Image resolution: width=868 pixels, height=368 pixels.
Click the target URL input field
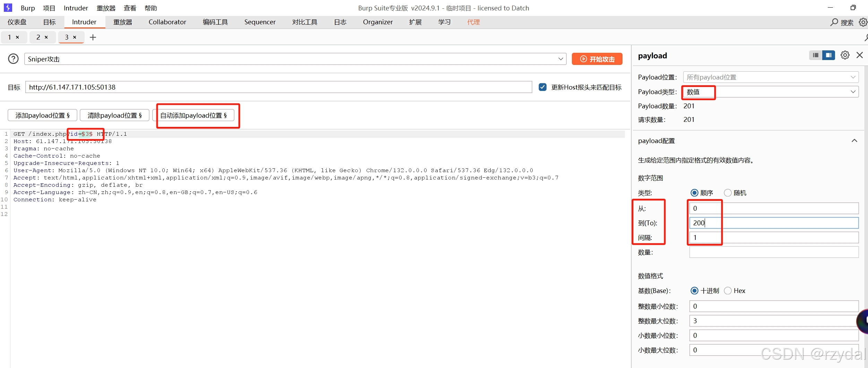(x=278, y=87)
